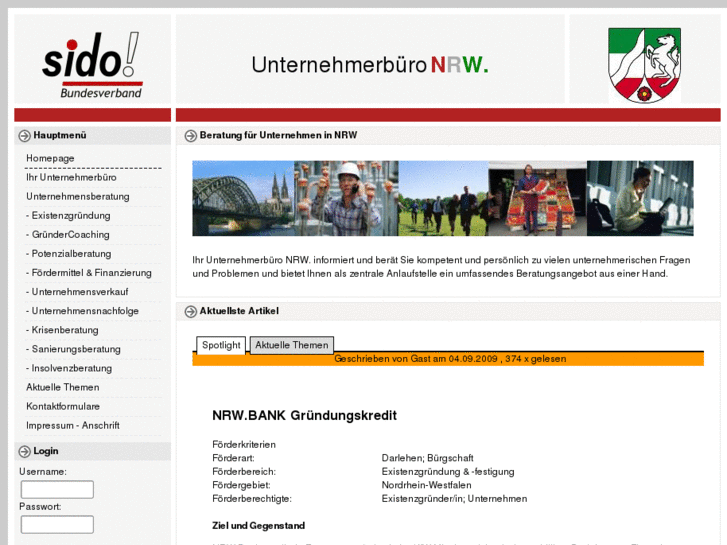The image size is (727, 545).
Task: Focus the Passwort input field
Action: coord(57,525)
